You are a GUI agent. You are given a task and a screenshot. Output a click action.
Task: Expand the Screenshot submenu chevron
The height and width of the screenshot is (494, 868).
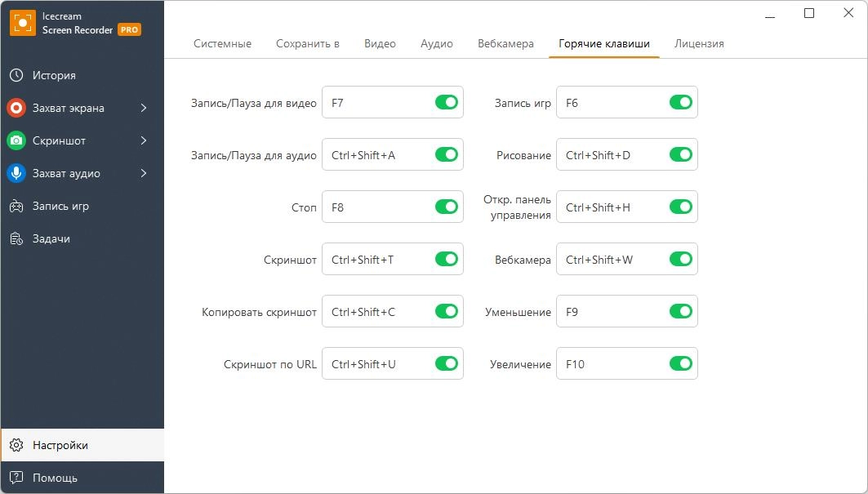(x=144, y=140)
